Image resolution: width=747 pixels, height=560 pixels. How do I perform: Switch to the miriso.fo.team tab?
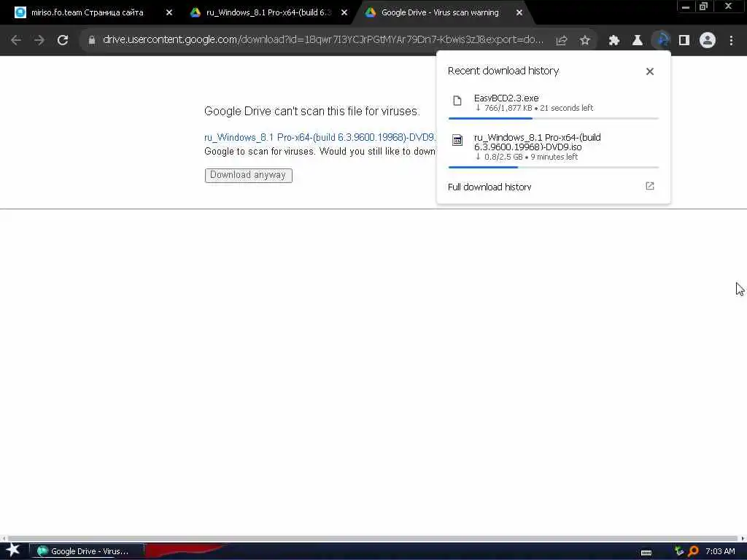(88, 12)
